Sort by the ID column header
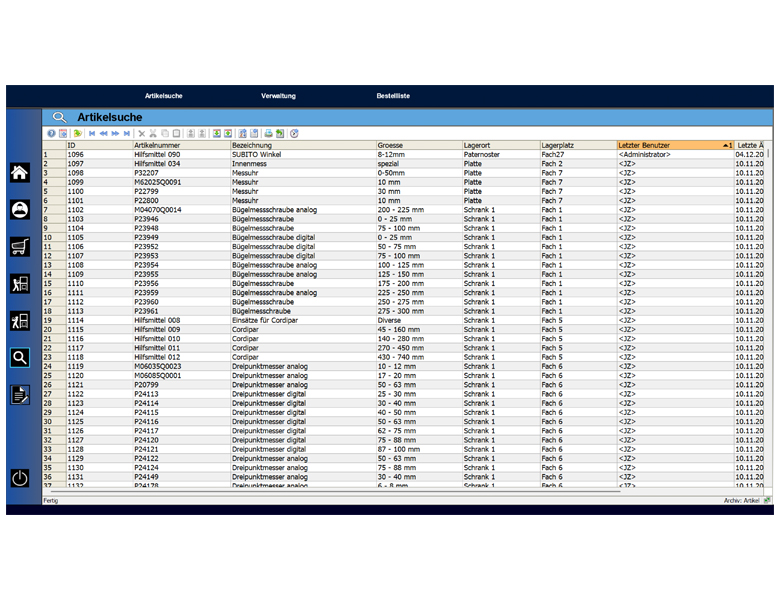780x600 pixels. (99, 145)
